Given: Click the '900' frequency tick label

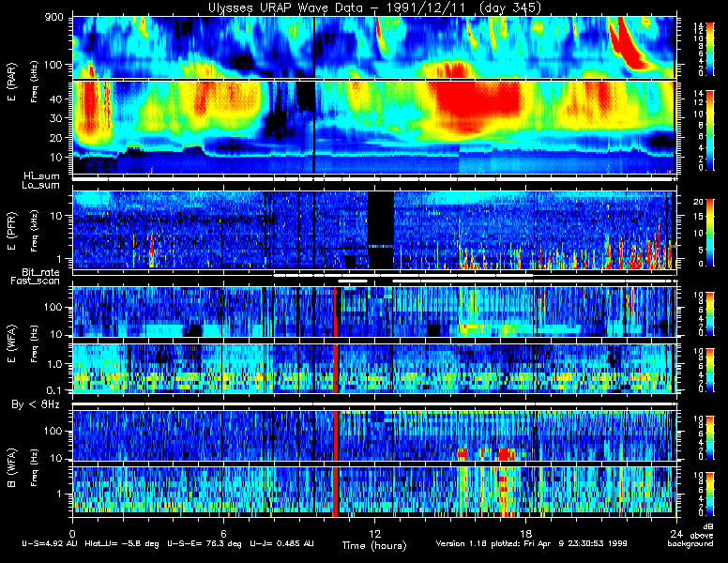Looking at the screenshot, I should 53,18.
